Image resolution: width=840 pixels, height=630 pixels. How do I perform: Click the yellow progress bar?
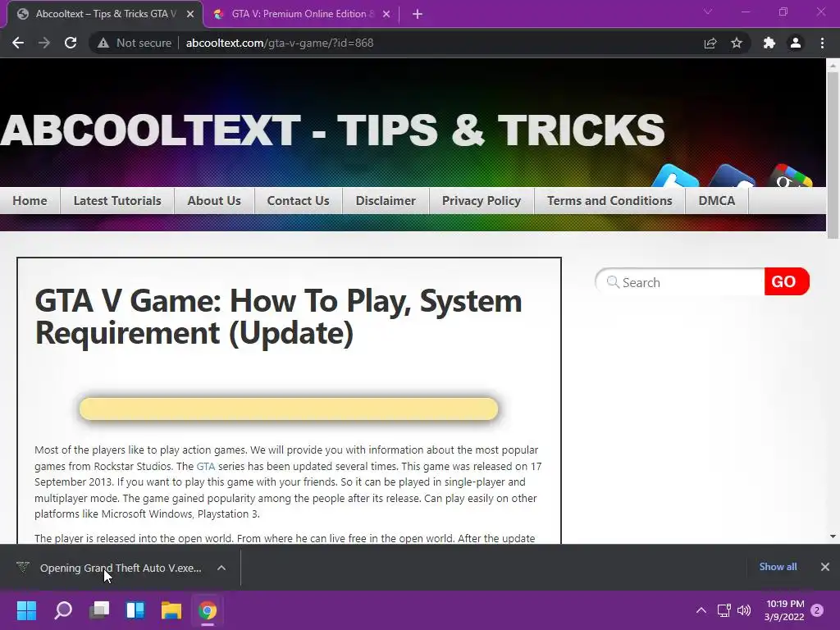pos(289,409)
